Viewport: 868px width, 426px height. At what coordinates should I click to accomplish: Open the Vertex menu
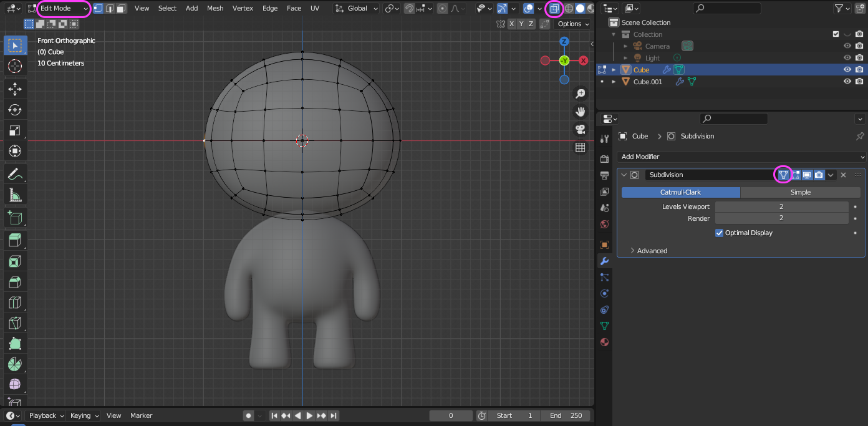pyautogui.click(x=243, y=9)
